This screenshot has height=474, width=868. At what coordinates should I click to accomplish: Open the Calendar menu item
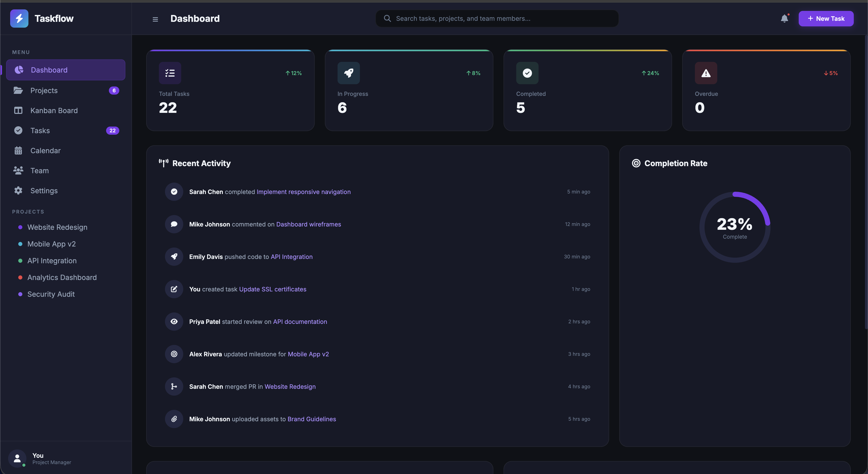point(45,150)
